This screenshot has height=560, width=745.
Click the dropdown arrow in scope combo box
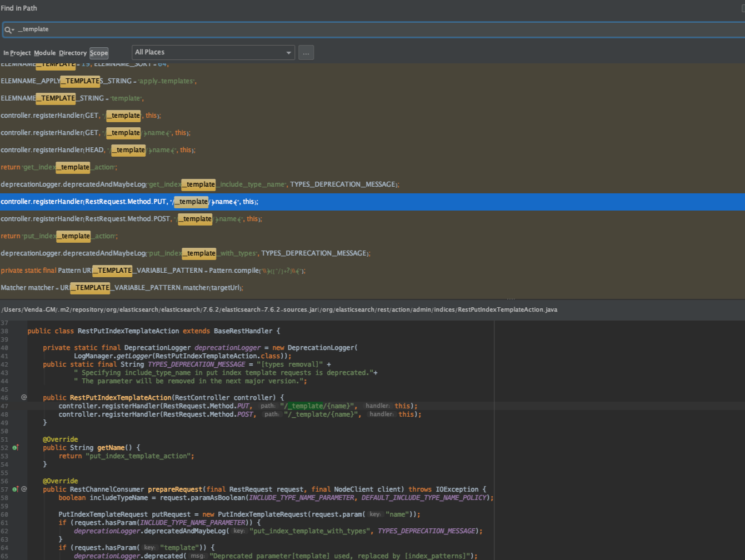click(288, 53)
